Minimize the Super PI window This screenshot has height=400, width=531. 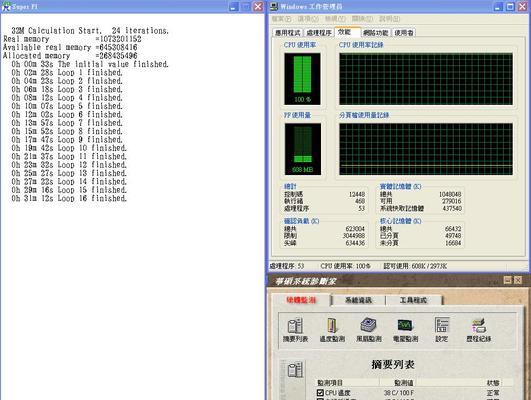[234, 6]
